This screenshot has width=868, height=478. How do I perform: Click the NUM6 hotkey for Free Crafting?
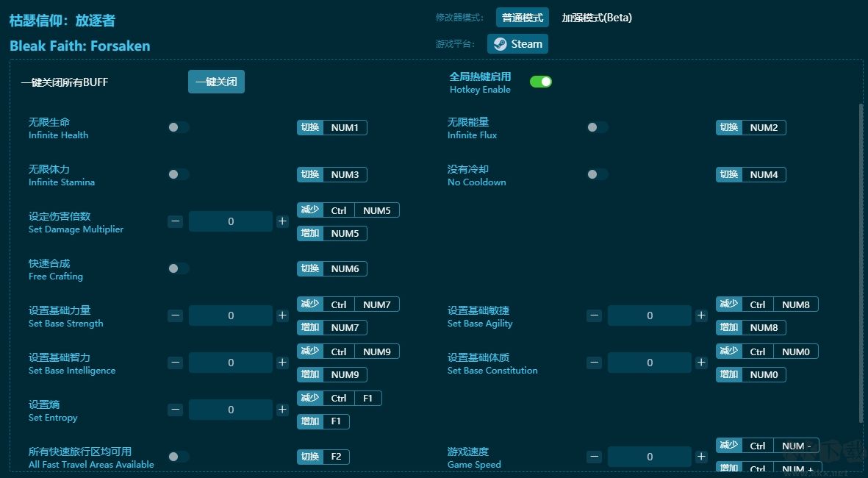(x=332, y=268)
